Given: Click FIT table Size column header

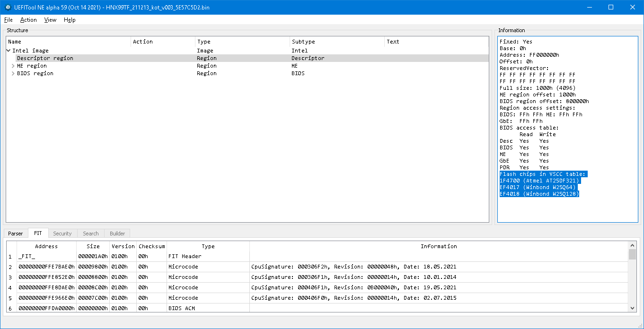Looking at the screenshot, I should 93,246.
